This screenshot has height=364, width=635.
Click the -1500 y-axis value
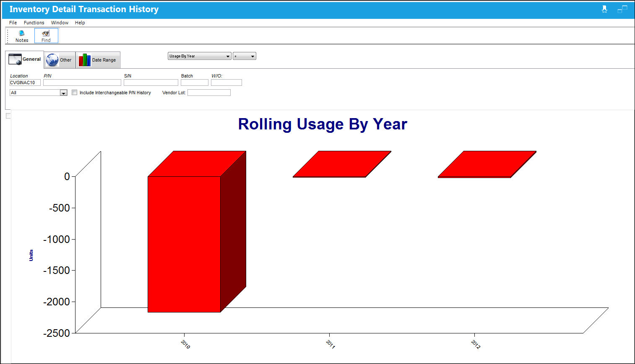click(x=57, y=271)
